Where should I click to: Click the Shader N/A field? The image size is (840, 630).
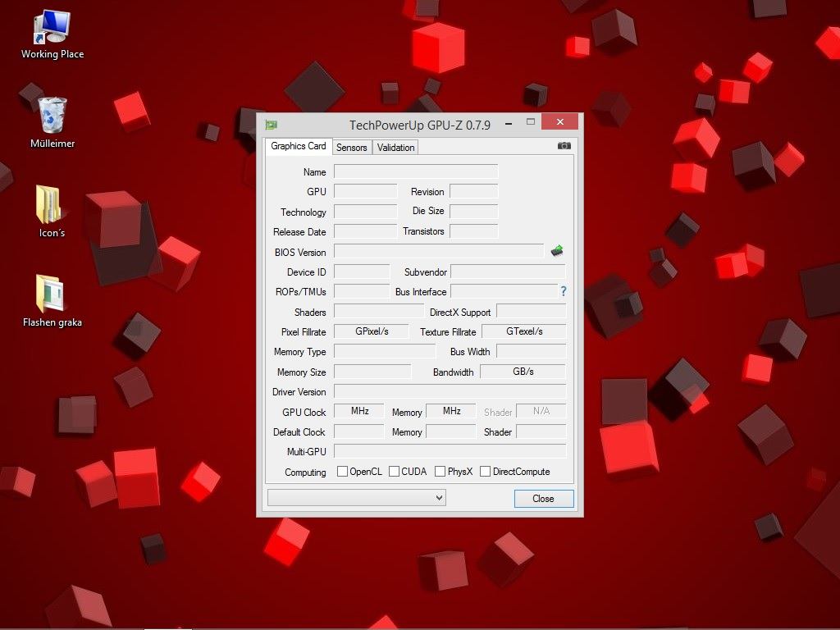pyautogui.click(x=541, y=411)
